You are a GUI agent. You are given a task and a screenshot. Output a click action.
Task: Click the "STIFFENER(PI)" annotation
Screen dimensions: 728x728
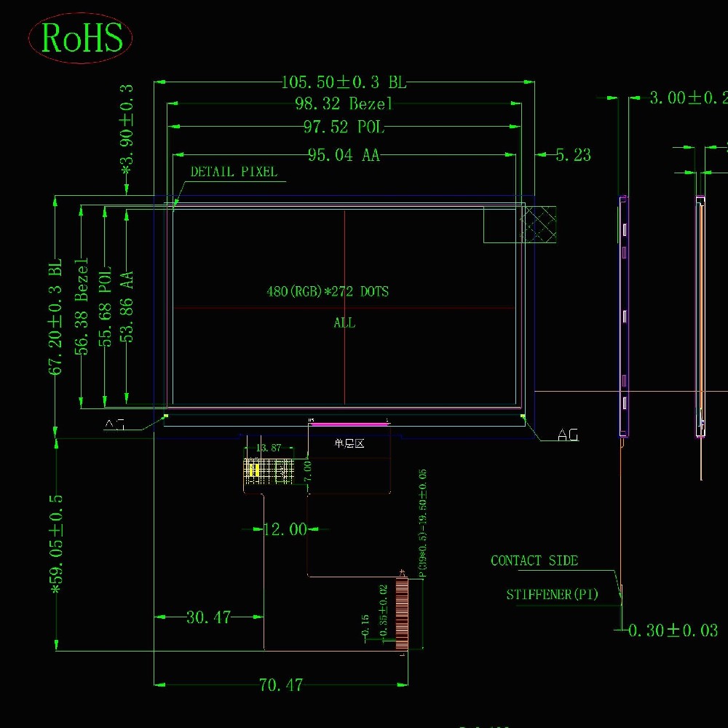pyautogui.click(x=552, y=594)
